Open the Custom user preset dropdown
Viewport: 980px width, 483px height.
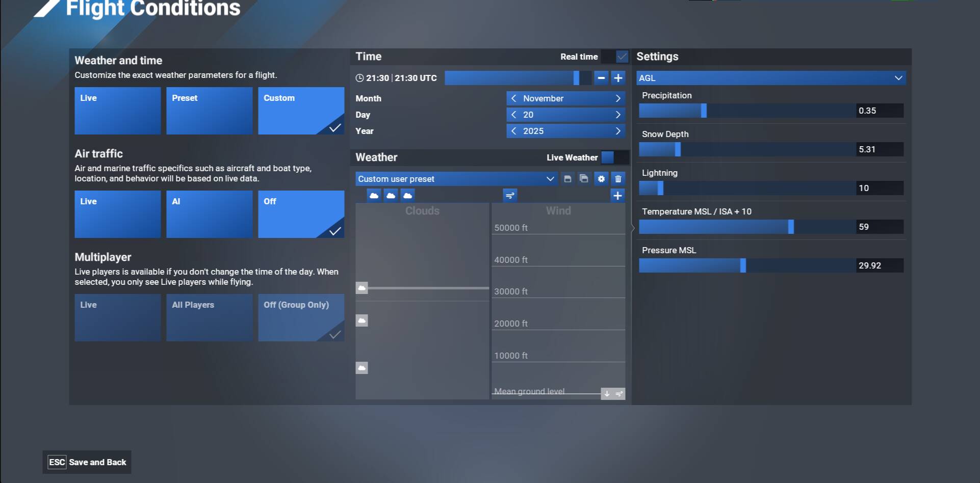pos(456,179)
